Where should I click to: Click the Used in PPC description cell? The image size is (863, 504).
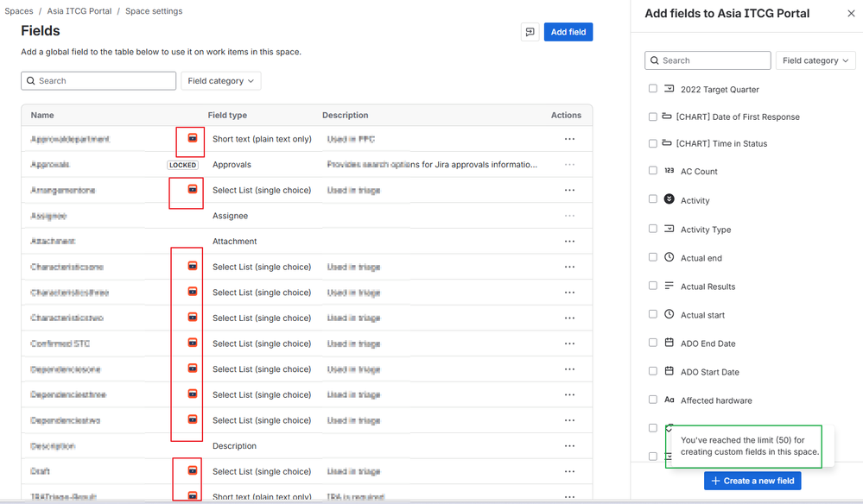[351, 139]
